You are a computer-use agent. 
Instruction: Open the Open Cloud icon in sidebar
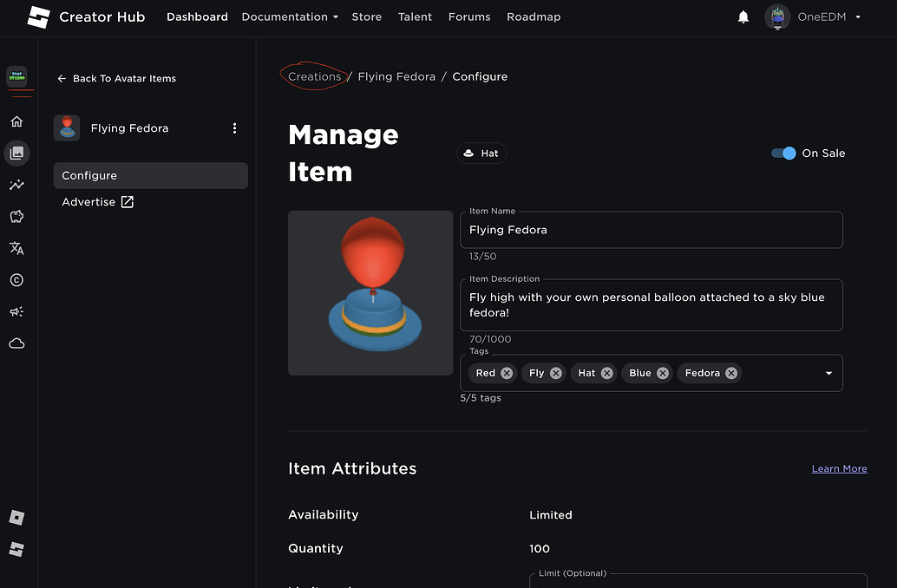16,343
